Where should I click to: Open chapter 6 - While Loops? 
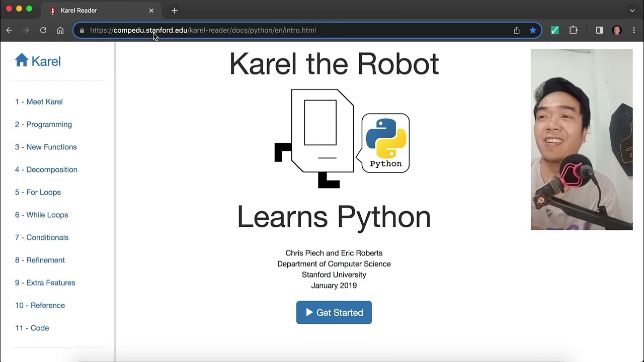(41, 215)
